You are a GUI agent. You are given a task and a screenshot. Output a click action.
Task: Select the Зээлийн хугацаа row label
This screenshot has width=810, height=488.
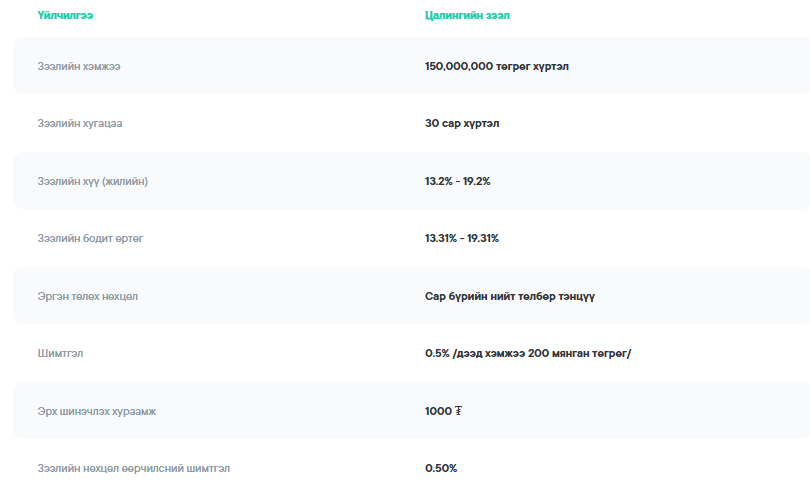coord(80,124)
